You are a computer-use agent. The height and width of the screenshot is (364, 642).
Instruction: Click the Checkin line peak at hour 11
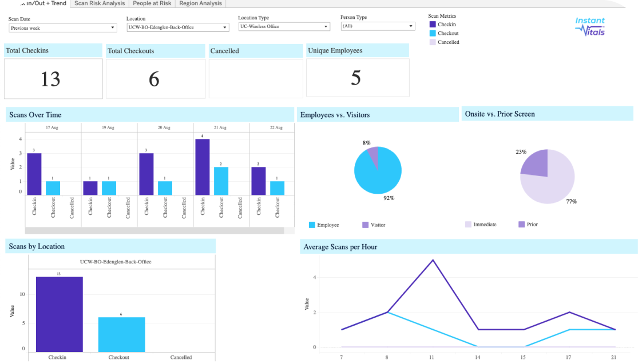coord(433,260)
